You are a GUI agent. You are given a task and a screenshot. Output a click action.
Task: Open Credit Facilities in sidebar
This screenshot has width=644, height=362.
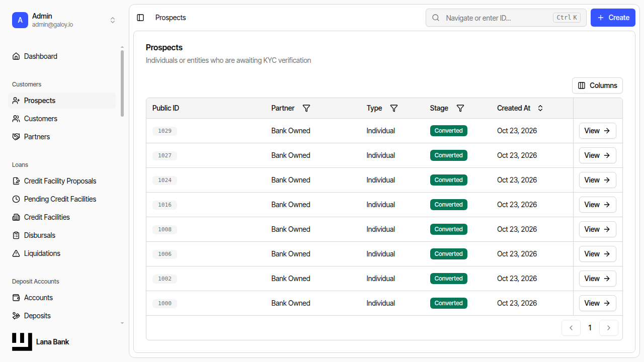click(x=62, y=217)
